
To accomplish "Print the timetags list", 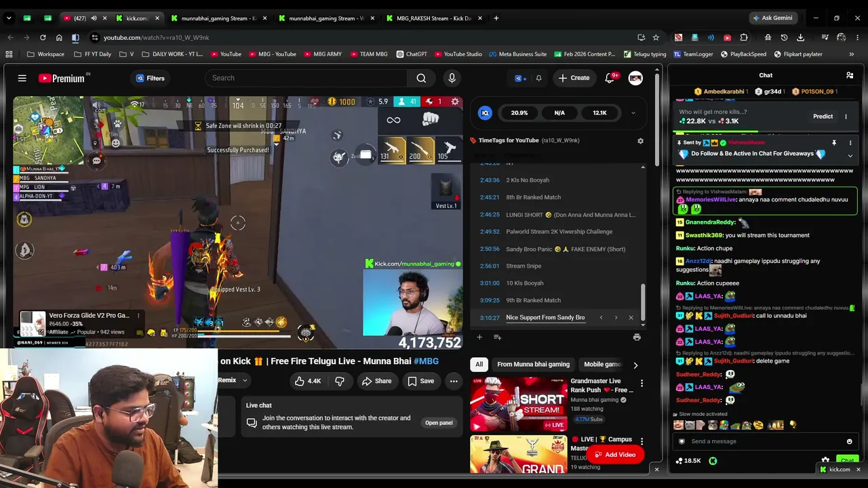I will (x=637, y=337).
